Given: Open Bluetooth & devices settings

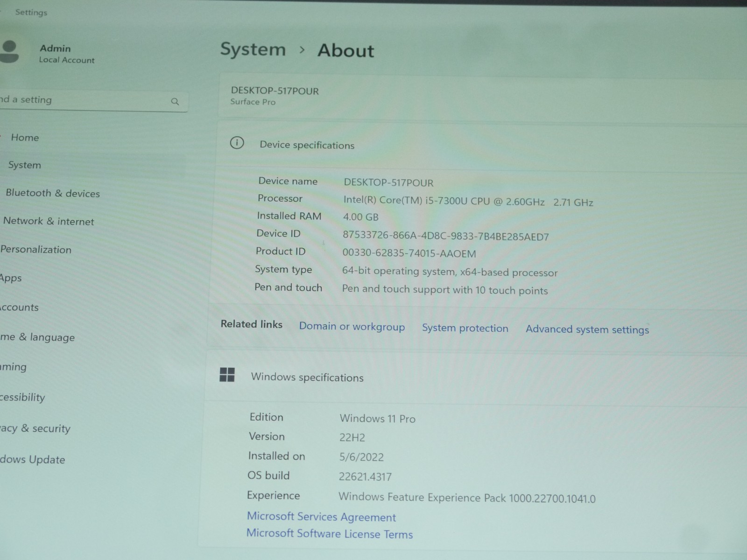Looking at the screenshot, I should coord(53,193).
